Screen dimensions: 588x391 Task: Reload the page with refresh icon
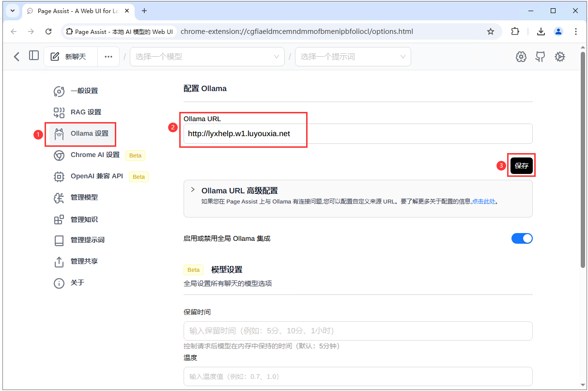tap(48, 31)
